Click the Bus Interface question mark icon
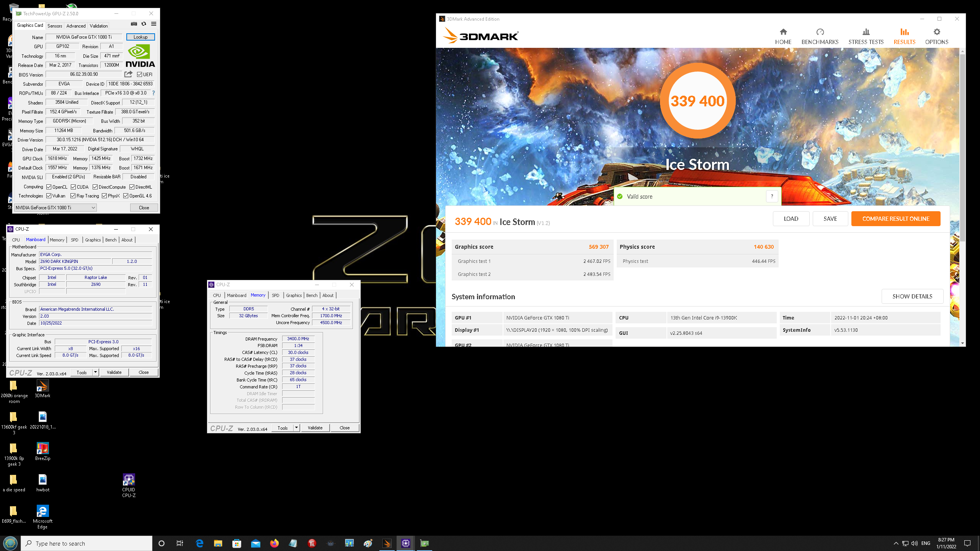 (154, 93)
